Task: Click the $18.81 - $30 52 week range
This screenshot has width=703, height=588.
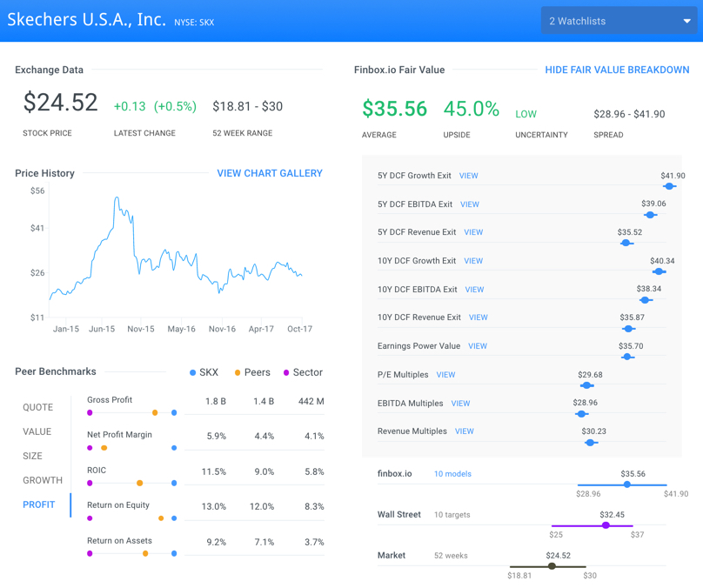Action: click(x=247, y=107)
